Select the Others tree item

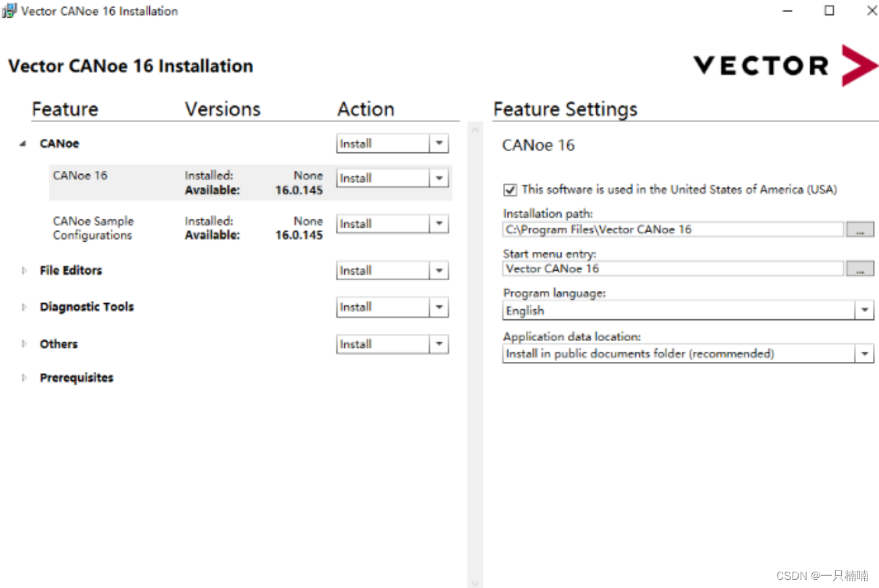(59, 344)
